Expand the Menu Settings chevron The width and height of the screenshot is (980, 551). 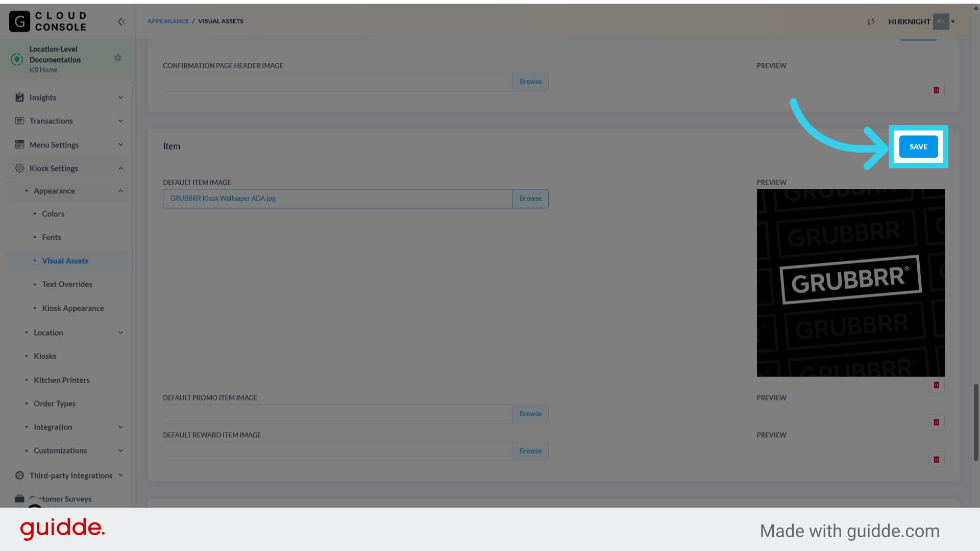pos(120,144)
